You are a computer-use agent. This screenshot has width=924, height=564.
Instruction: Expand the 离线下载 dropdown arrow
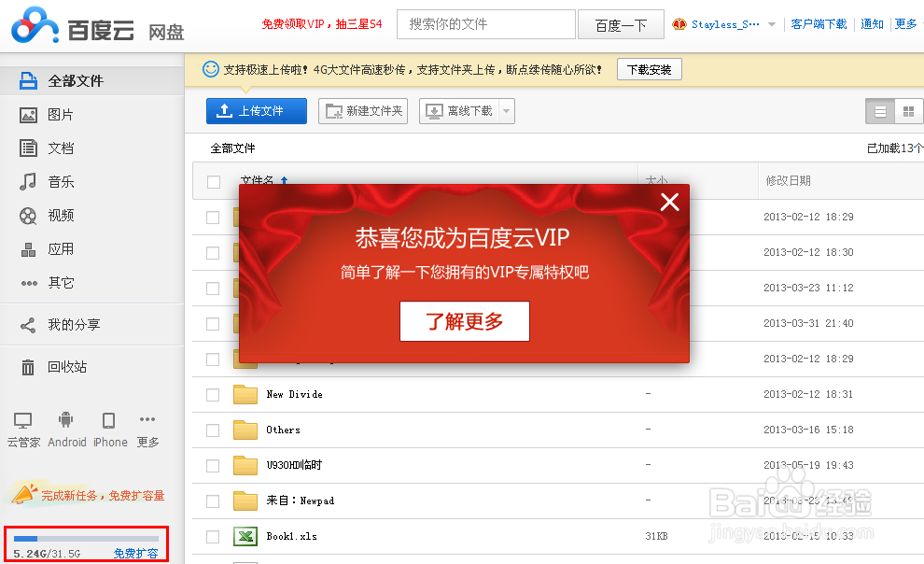point(507,111)
